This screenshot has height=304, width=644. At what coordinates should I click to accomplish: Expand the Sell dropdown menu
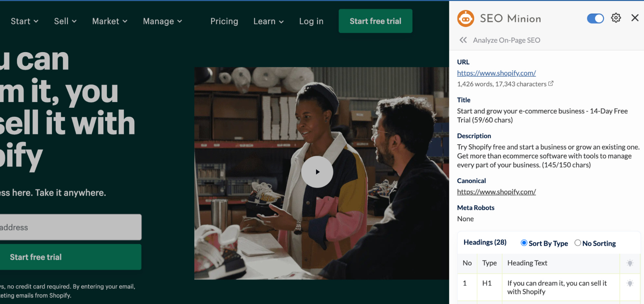point(65,21)
